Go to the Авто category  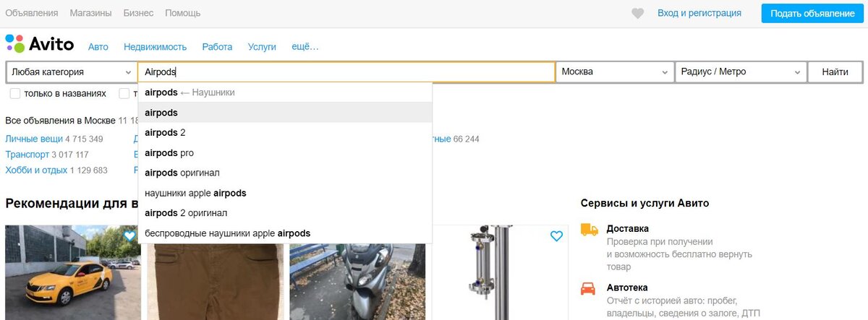tap(98, 46)
